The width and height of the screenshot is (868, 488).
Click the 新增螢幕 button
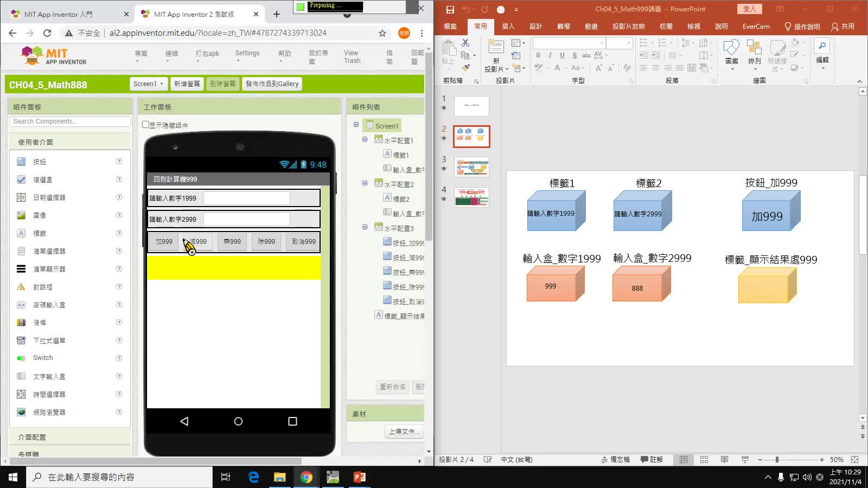(187, 84)
